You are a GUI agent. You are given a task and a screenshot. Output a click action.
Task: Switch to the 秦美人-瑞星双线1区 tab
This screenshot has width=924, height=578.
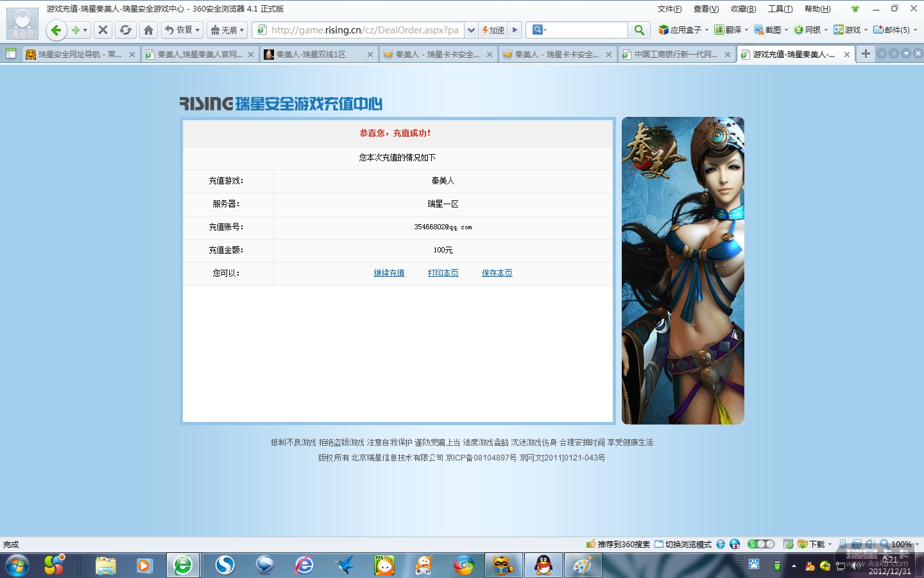tap(318, 55)
